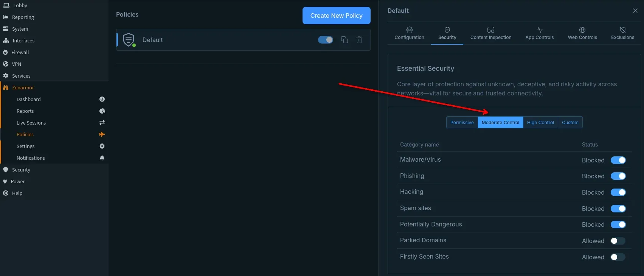
Task: Click the Power plug icon
Action: (5, 181)
